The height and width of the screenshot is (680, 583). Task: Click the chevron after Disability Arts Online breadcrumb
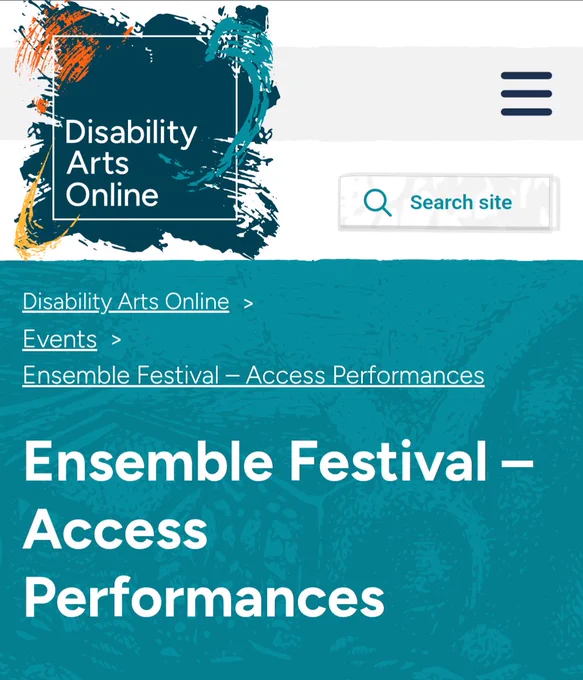pyautogui.click(x=248, y=304)
